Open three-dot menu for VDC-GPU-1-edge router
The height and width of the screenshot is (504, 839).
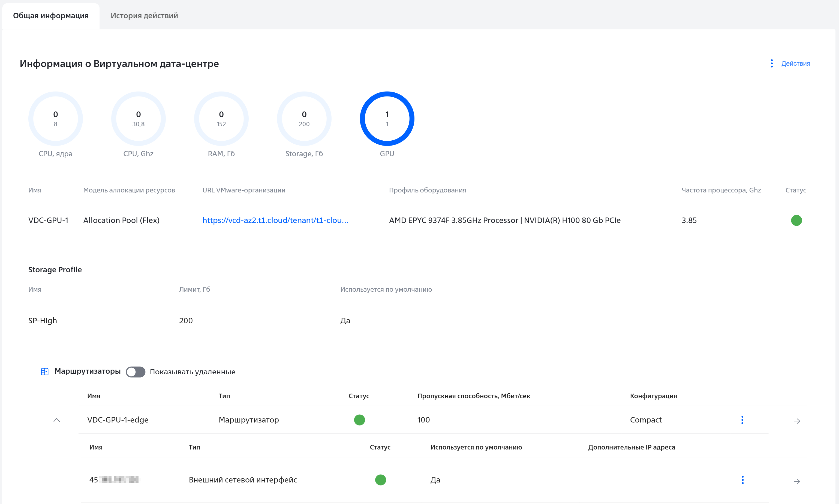pyautogui.click(x=742, y=420)
